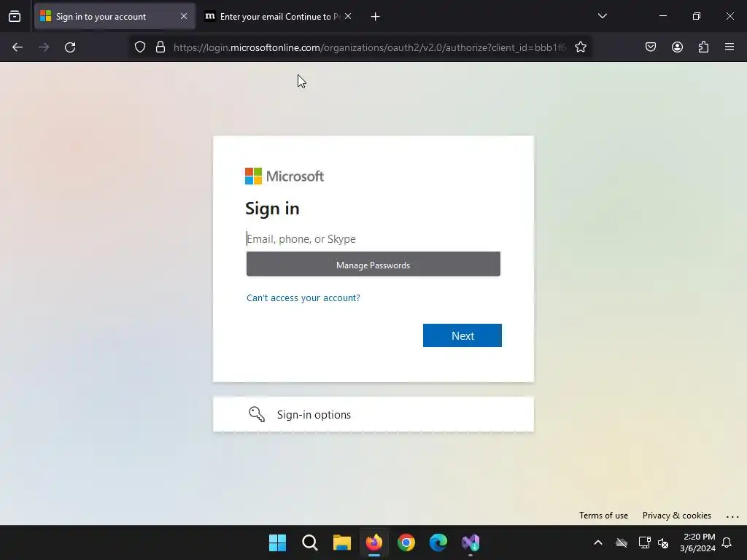This screenshot has width=747, height=560.
Task: Open Windows Start menu
Action: point(277,542)
